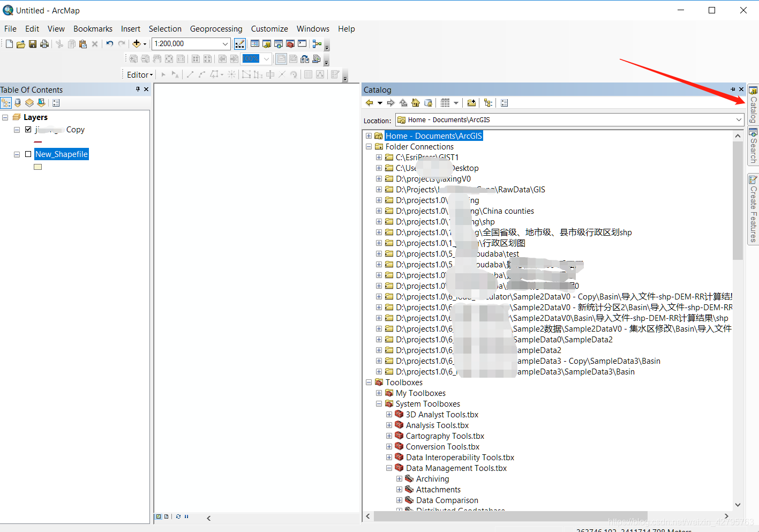Create a new map document

pos(9,44)
